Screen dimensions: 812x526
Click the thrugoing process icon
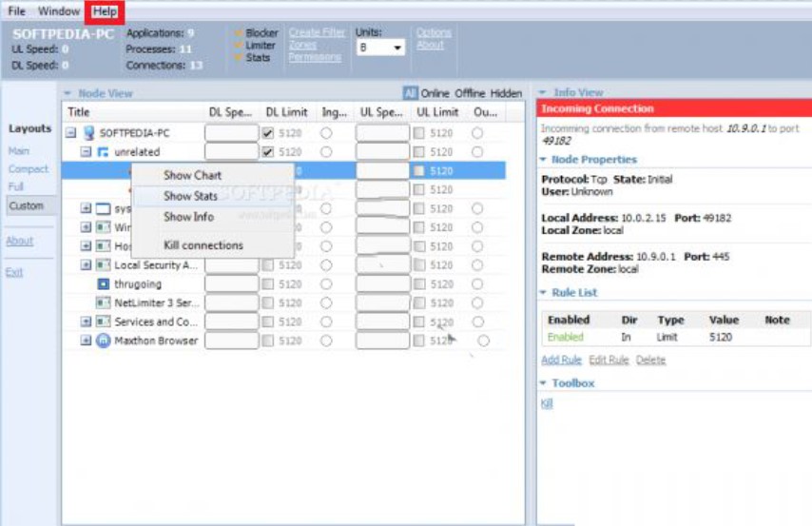pos(104,284)
